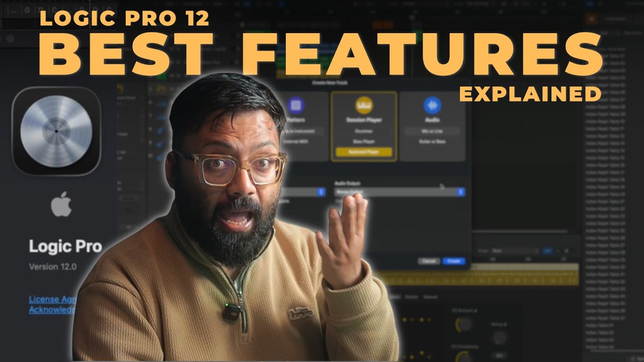This screenshot has width=644, height=362.
Task: Click the Version 12.0 text
Action: pos(53,267)
